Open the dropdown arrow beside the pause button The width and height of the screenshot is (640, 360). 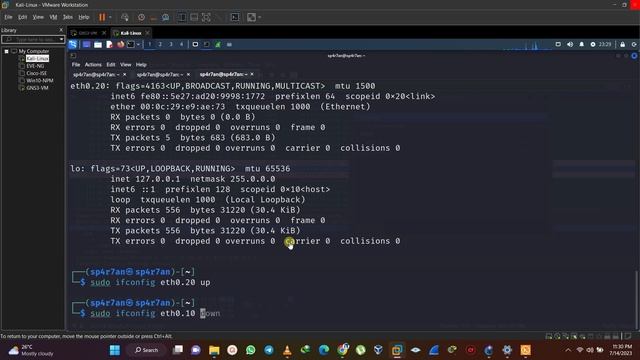(x=110, y=17)
